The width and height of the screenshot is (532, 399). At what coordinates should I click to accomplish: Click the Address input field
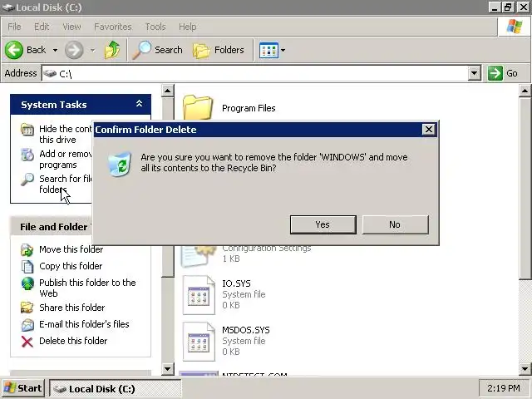tap(254, 73)
